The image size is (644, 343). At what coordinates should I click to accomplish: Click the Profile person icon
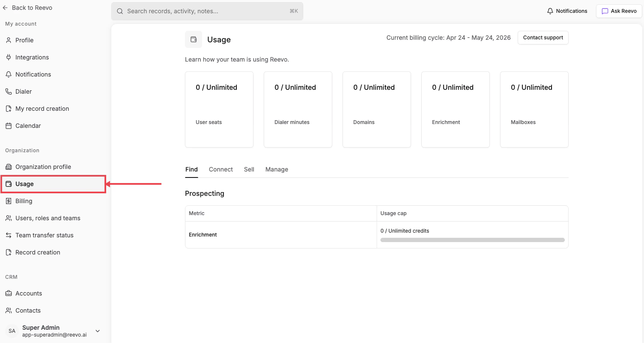(9, 40)
